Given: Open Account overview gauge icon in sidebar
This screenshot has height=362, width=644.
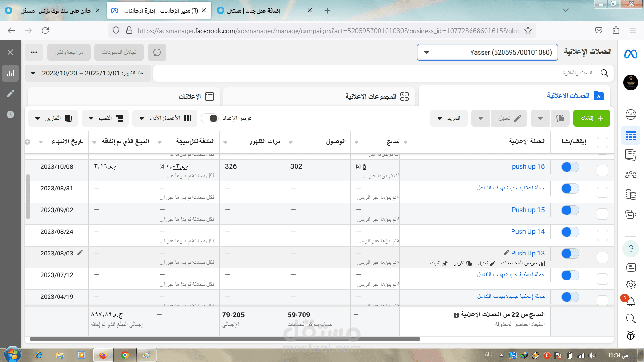Looking at the screenshot, I should [631, 115].
